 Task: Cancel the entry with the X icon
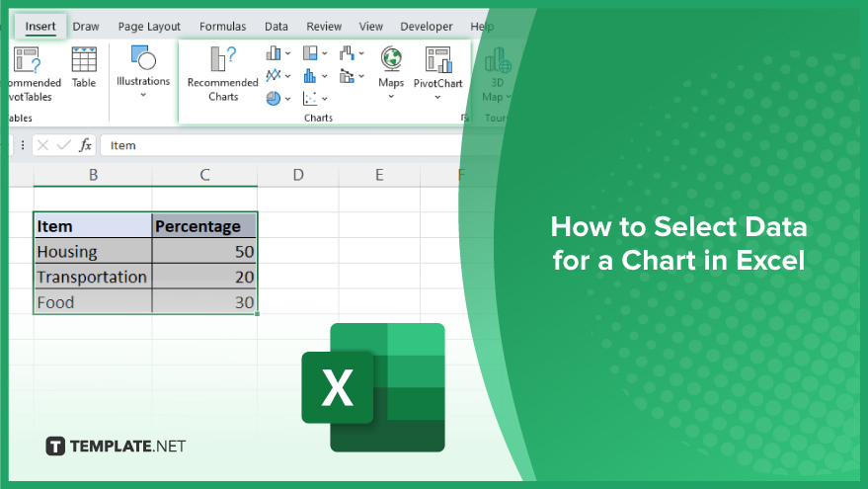[43, 145]
